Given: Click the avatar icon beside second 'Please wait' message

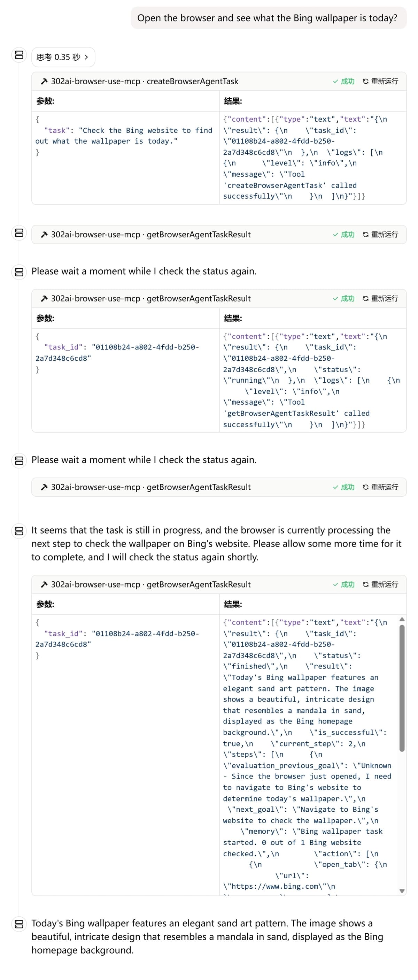Looking at the screenshot, I should pos(19,461).
